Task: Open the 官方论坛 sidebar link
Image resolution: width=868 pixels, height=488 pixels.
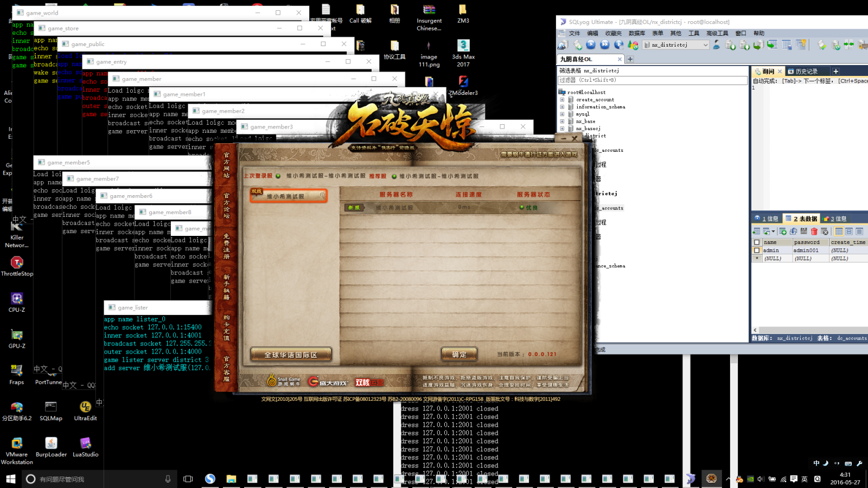Action: 226,205
